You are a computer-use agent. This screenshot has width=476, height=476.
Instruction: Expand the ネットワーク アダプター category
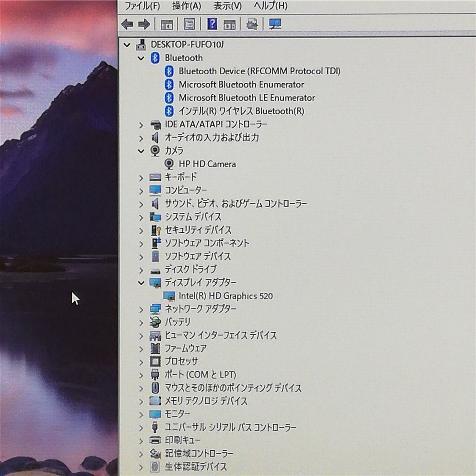pos(141,309)
